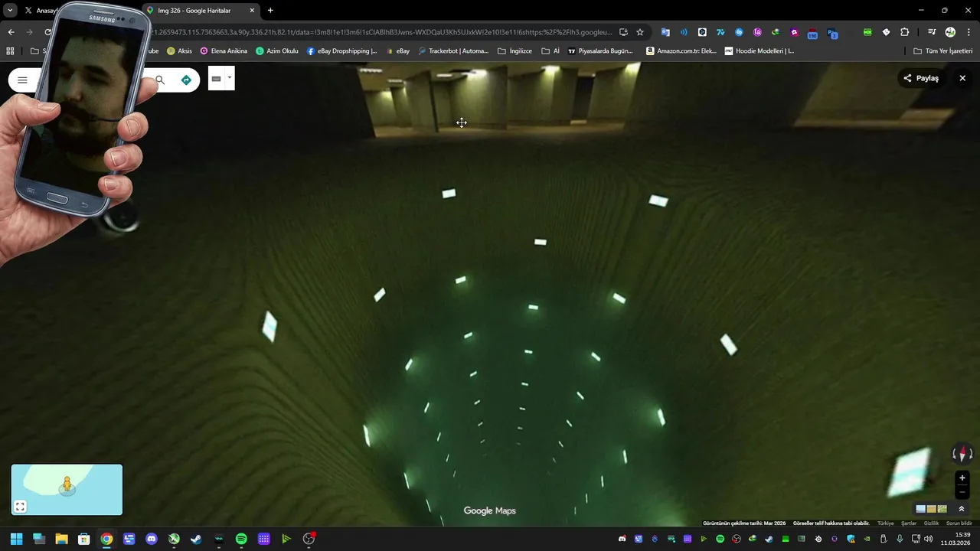Viewport: 980px width, 551px height.
Task: Open the Trackerbot bookmark
Action: point(453,51)
